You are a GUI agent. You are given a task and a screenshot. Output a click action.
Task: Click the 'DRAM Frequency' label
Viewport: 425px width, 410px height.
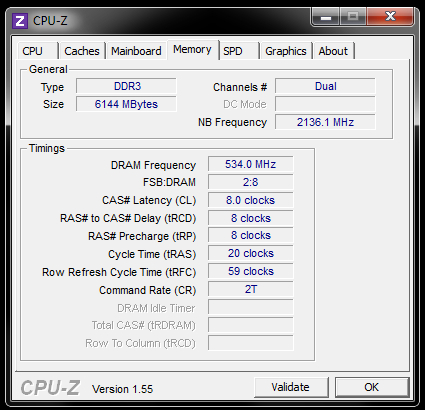point(153,165)
